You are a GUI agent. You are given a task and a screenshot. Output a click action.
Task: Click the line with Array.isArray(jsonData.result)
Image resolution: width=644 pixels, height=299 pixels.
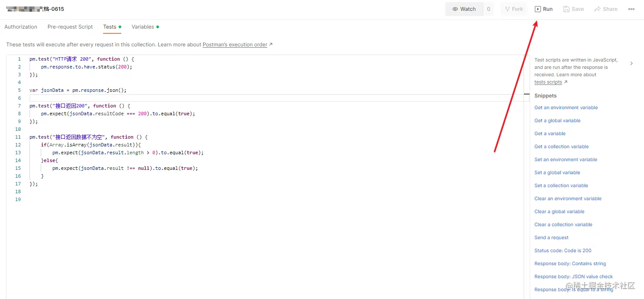pos(91,145)
